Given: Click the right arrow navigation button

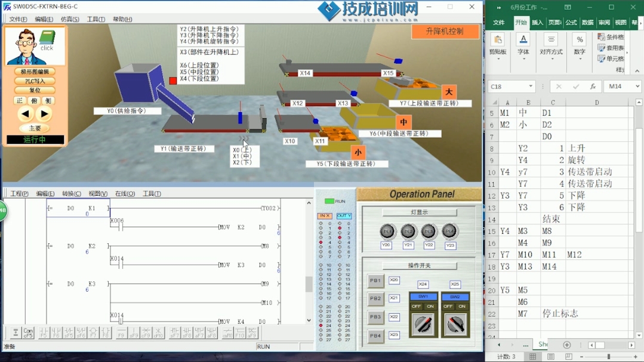Looking at the screenshot, I should (44, 114).
